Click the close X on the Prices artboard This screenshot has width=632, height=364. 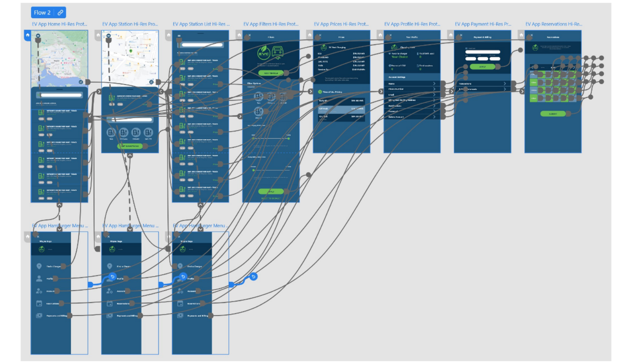click(320, 35)
